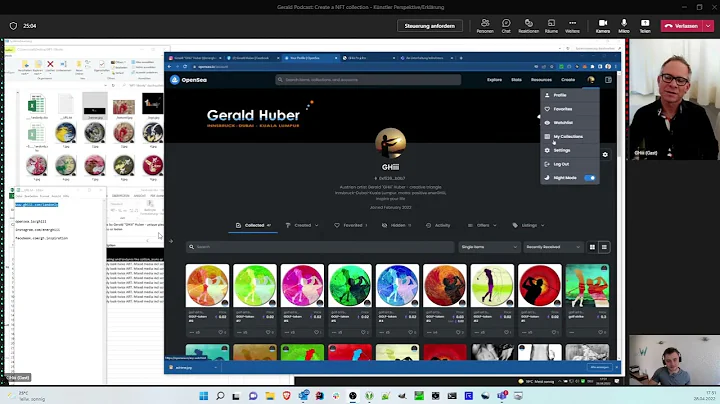Open Stats in the OpenSea header
The width and height of the screenshot is (720, 404).
click(x=516, y=80)
